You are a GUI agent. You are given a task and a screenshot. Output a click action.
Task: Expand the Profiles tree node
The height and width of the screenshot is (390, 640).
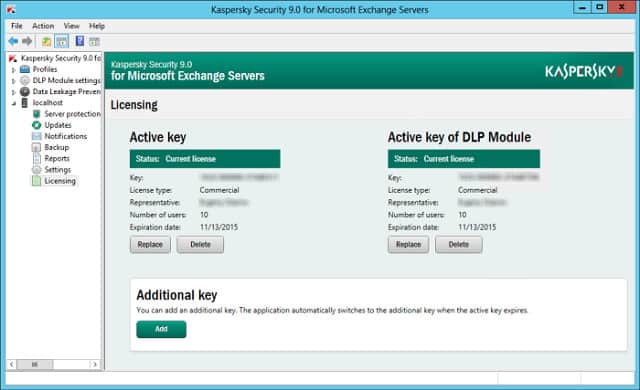pyautogui.click(x=13, y=70)
